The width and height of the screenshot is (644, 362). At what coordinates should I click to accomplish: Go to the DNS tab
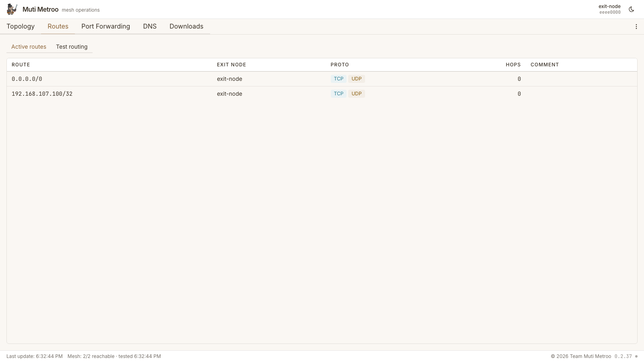[x=150, y=26]
